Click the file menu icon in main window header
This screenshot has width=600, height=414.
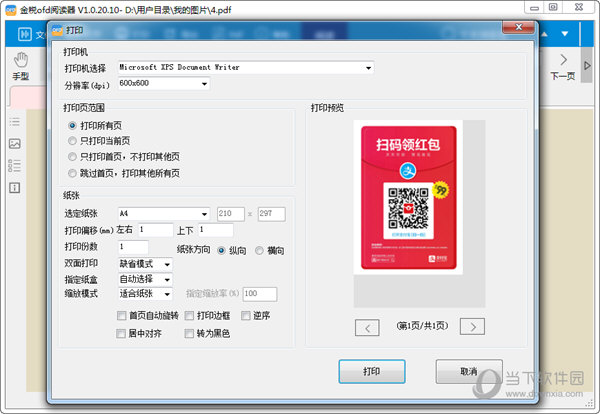click(x=25, y=34)
